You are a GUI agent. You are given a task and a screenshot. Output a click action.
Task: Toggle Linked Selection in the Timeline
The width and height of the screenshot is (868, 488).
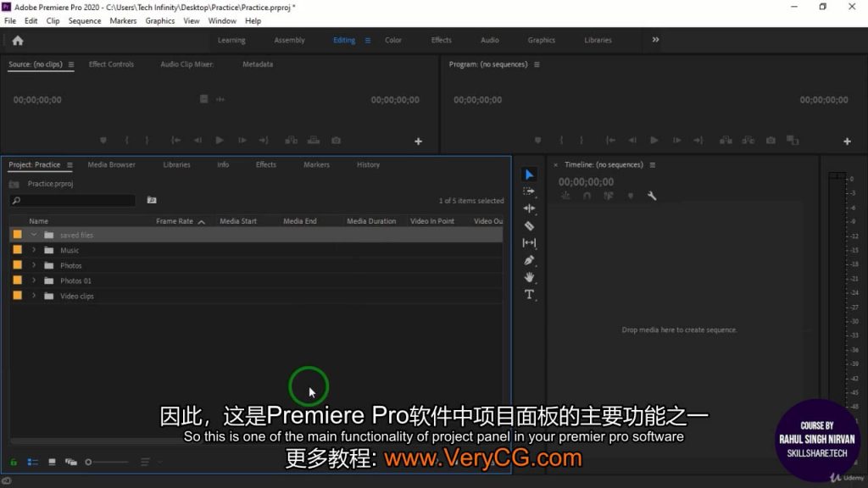(609, 196)
